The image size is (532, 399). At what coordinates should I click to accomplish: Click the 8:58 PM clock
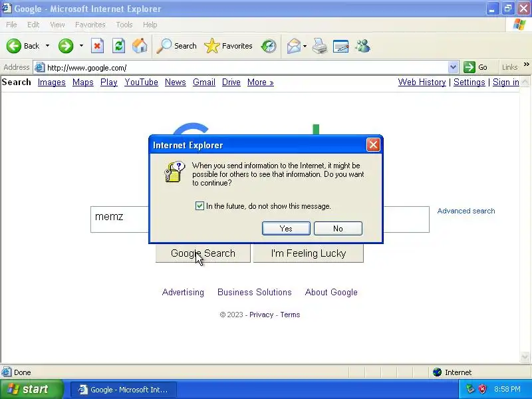coord(507,389)
